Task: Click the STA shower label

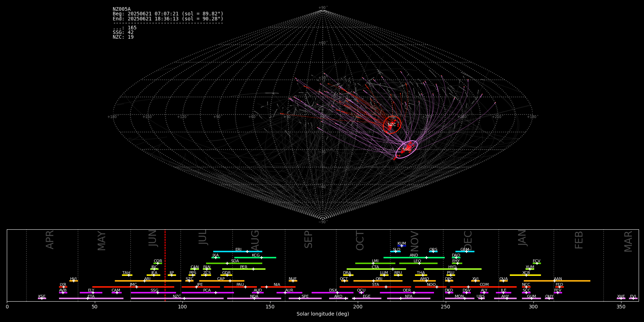Action: coord(375,285)
